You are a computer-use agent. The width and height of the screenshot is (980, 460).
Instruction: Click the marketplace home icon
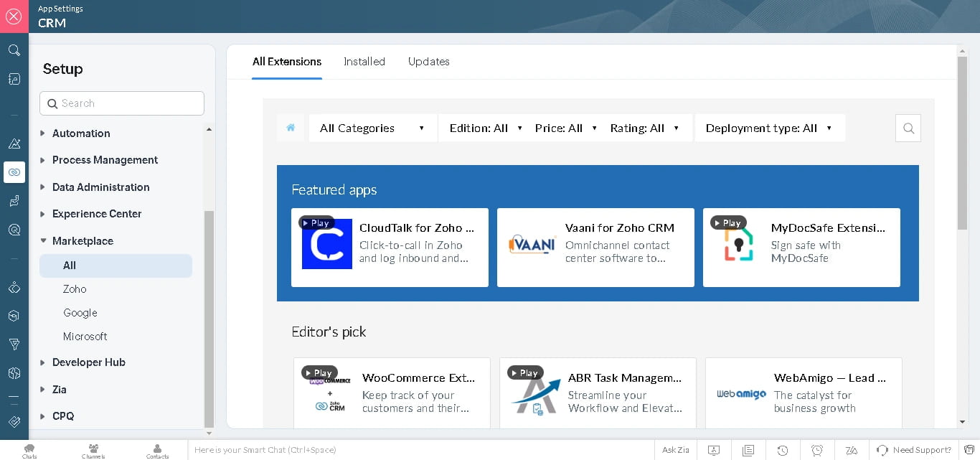point(291,128)
